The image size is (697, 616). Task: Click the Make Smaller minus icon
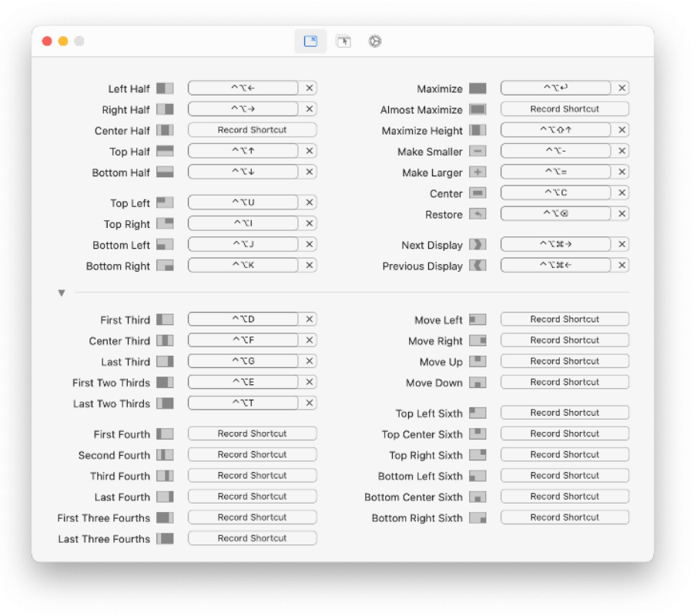click(x=478, y=151)
